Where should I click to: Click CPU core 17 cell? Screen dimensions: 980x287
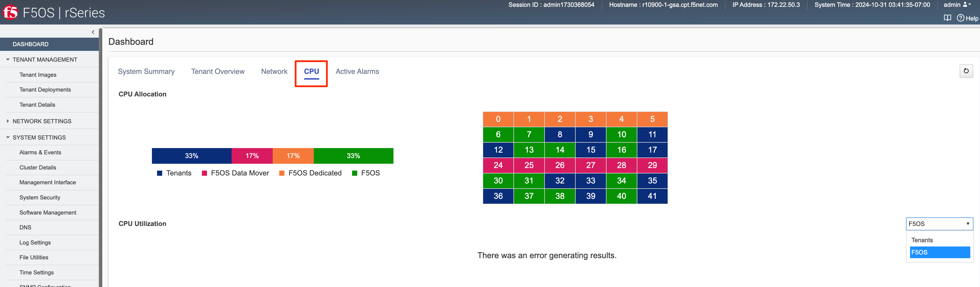pyautogui.click(x=652, y=150)
